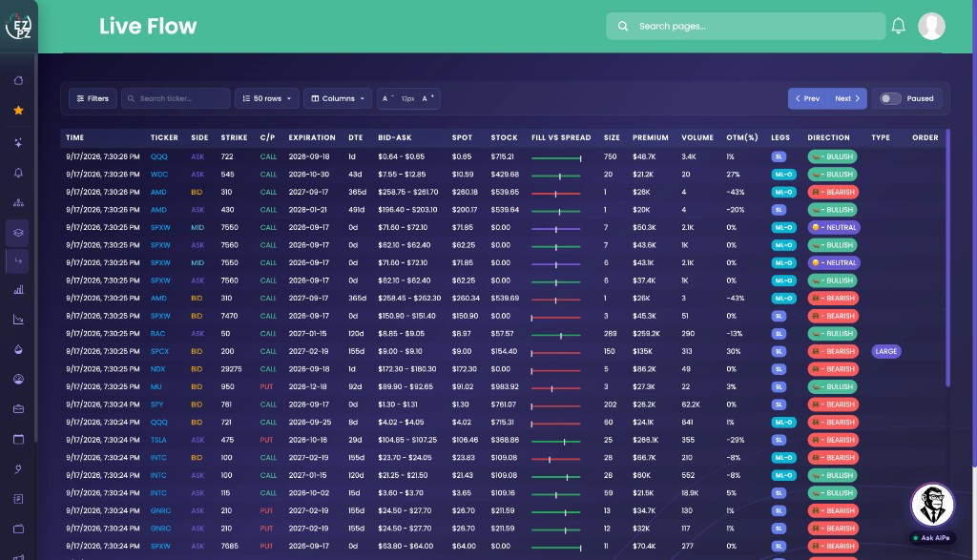Decrease table font size with A-
Viewport: 977px width, 560px height.
(x=387, y=98)
